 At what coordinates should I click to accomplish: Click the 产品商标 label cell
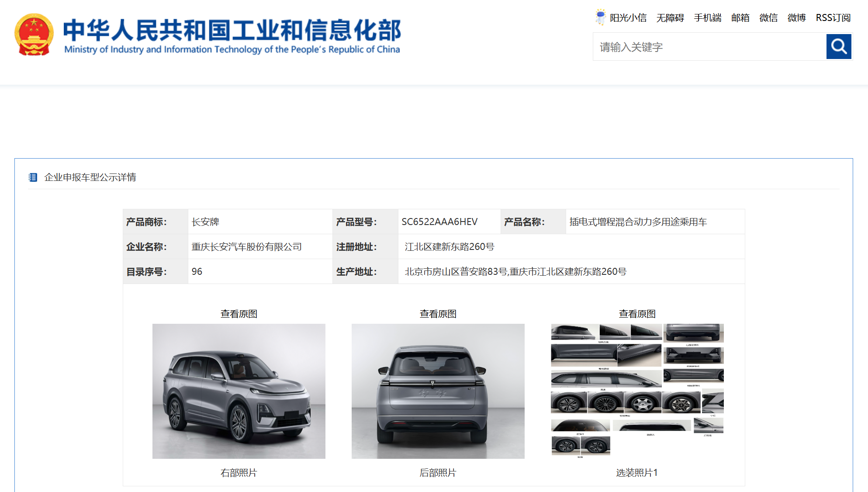[156, 222]
